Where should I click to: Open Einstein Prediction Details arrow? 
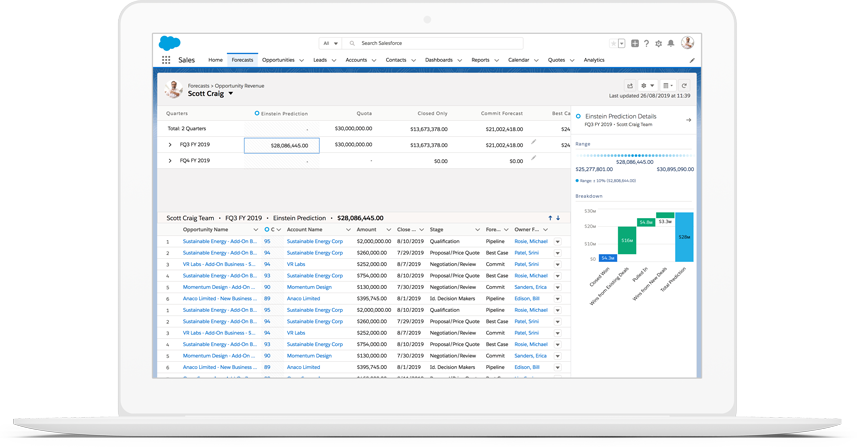point(689,120)
